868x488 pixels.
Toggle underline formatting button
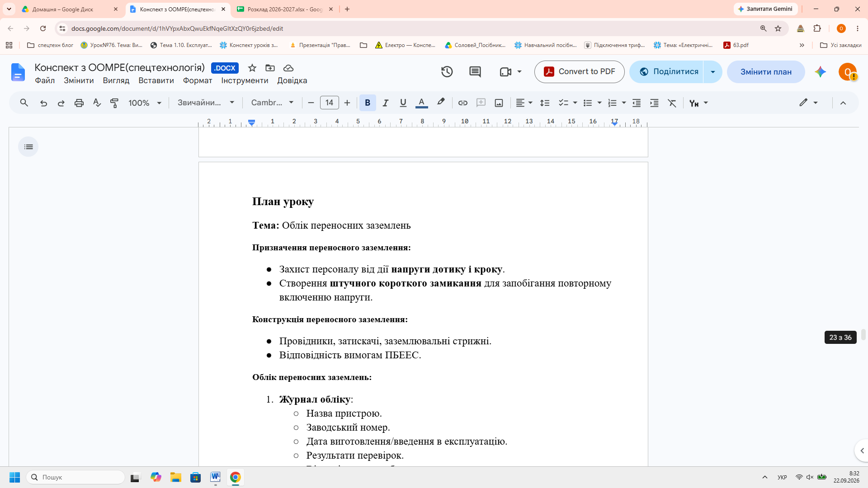[403, 103]
